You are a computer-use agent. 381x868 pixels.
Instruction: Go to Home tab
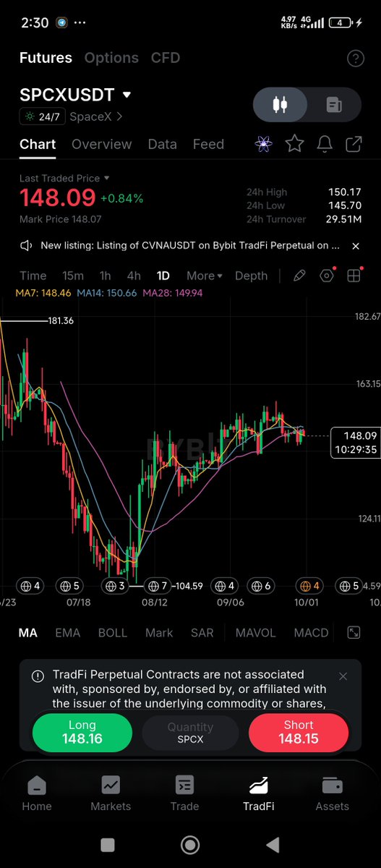37,793
